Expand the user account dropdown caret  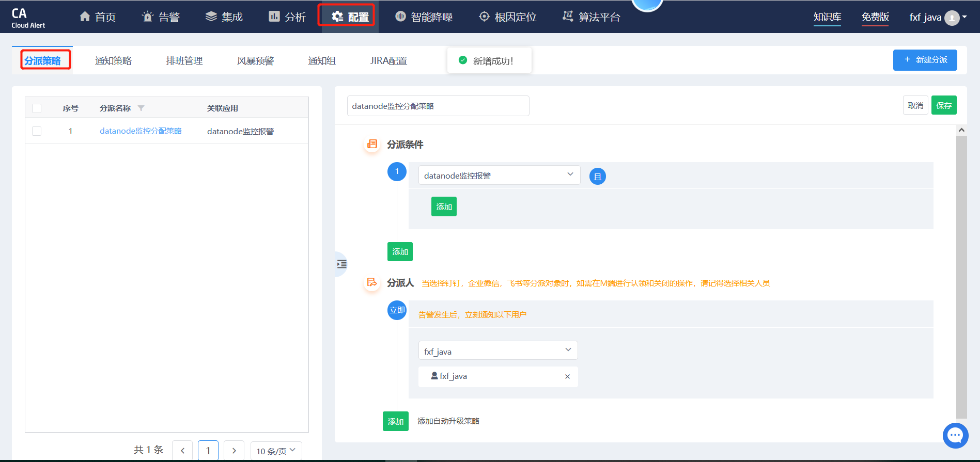tap(965, 17)
